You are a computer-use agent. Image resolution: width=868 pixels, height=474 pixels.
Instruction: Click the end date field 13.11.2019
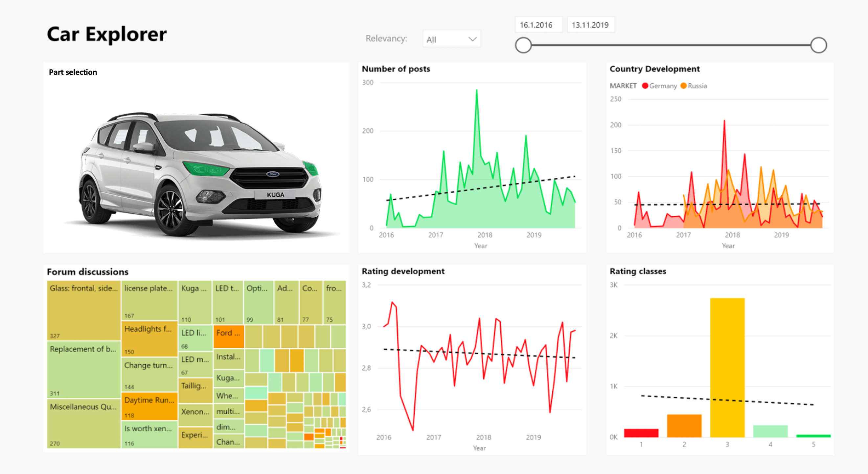click(x=591, y=25)
